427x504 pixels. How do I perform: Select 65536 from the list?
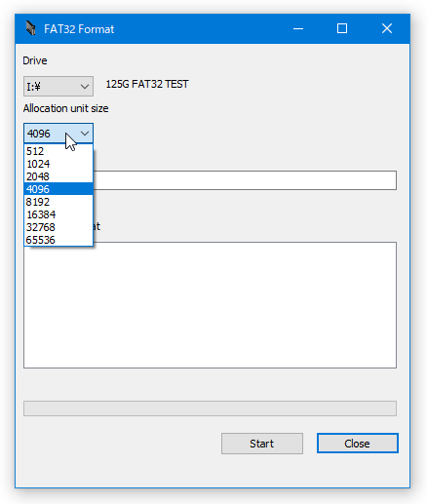58,240
